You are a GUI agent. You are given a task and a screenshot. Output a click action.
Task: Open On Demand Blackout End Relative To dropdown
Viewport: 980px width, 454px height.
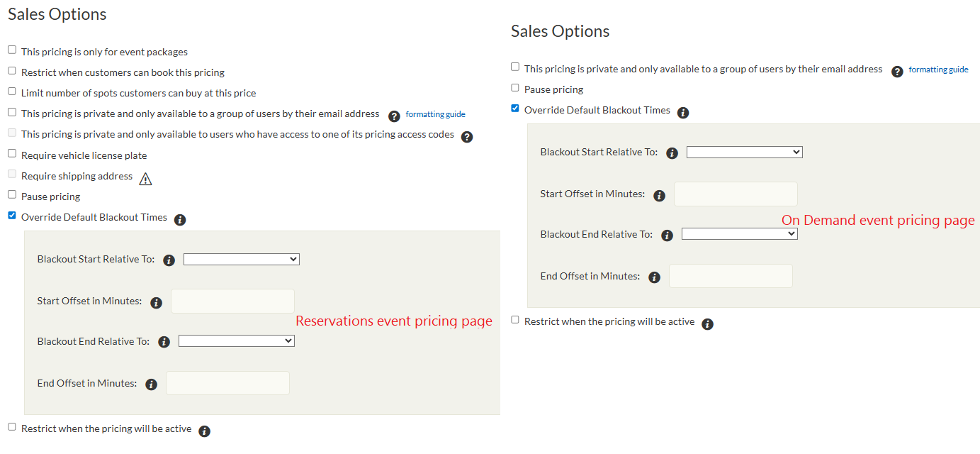coord(739,234)
